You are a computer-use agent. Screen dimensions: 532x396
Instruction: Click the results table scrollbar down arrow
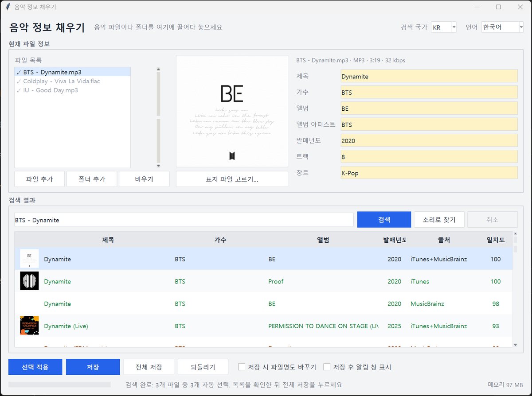(x=515, y=345)
